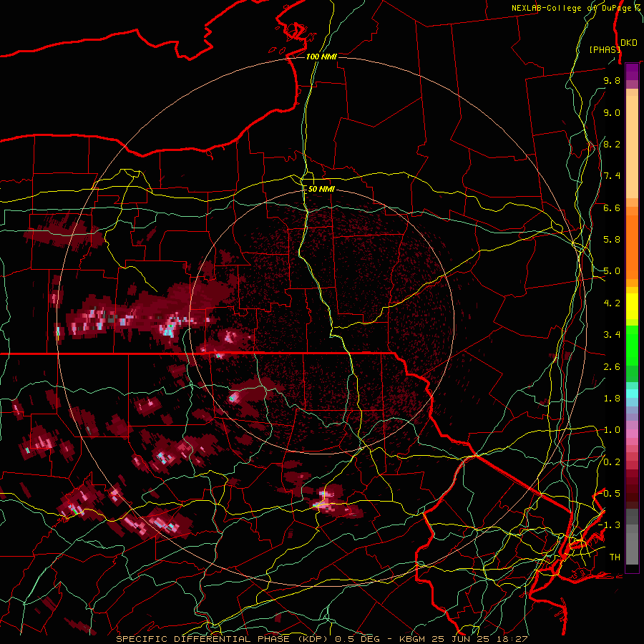Click the 8.2 value on color scale
The width and height of the screenshot is (644, 644).
tap(612, 144)
